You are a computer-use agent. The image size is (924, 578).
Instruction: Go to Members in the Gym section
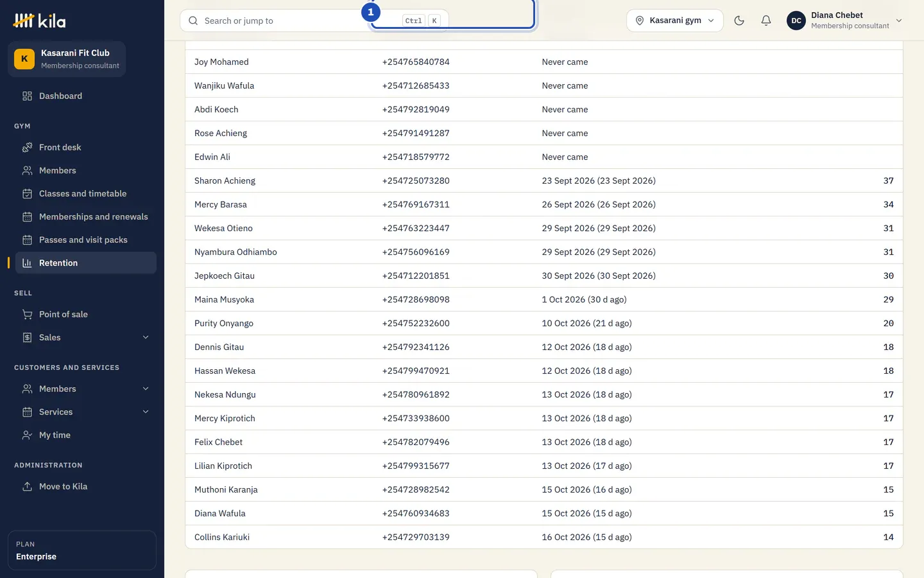click(86, 171)
